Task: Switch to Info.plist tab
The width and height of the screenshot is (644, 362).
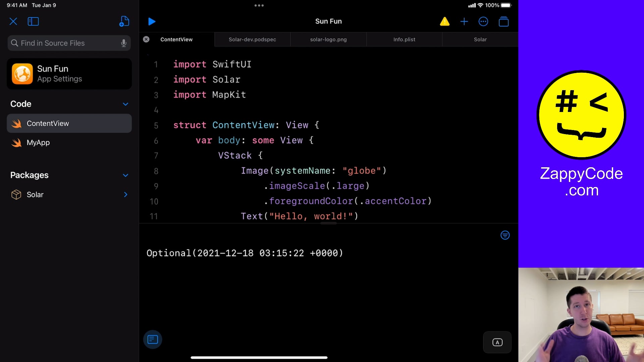Action: click(x=404, y=39)
